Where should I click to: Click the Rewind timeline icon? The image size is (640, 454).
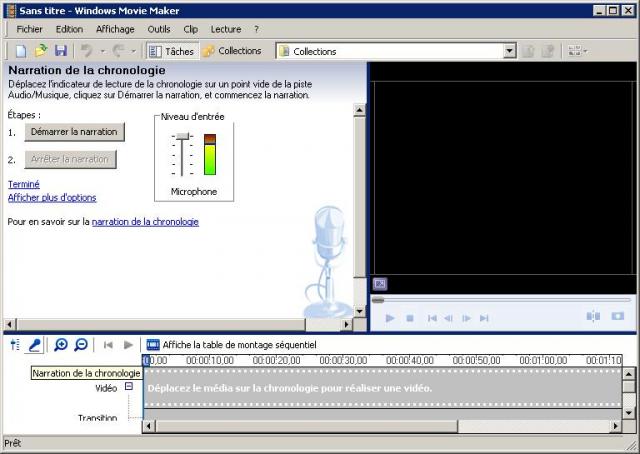108,345
